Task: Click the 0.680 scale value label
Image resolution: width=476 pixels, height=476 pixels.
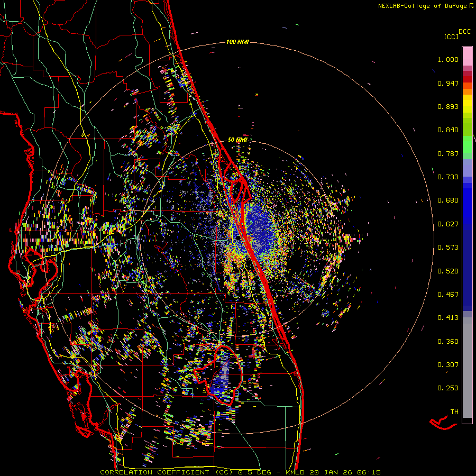Action: (447, 200)
